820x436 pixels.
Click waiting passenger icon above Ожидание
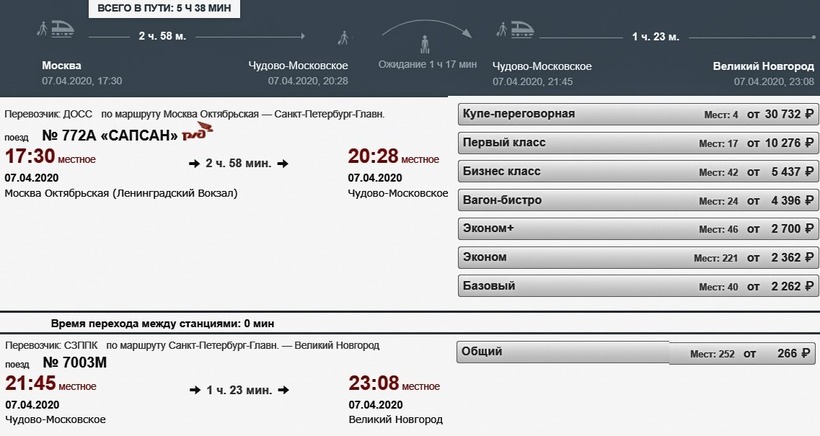tap(425, 44)
